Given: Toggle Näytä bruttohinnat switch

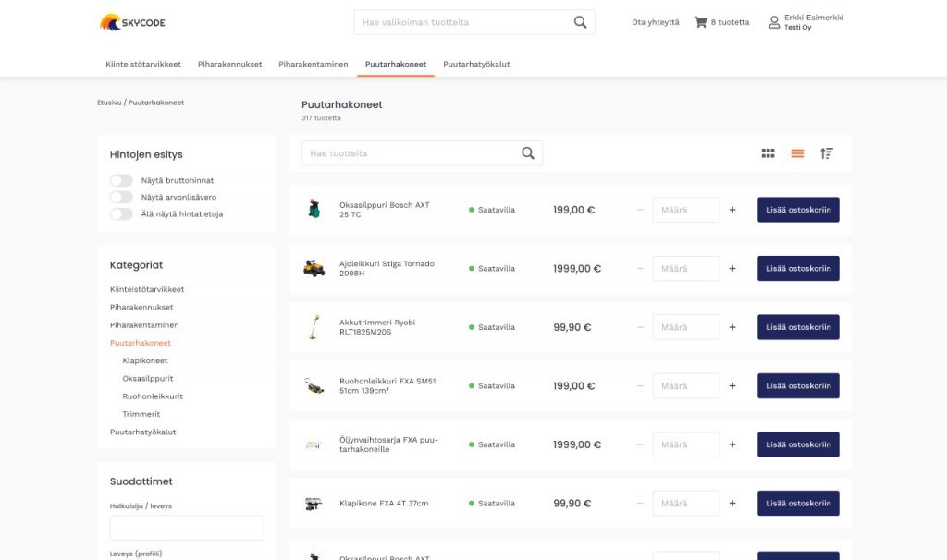Looking at the screenshot, I should 121,180.
